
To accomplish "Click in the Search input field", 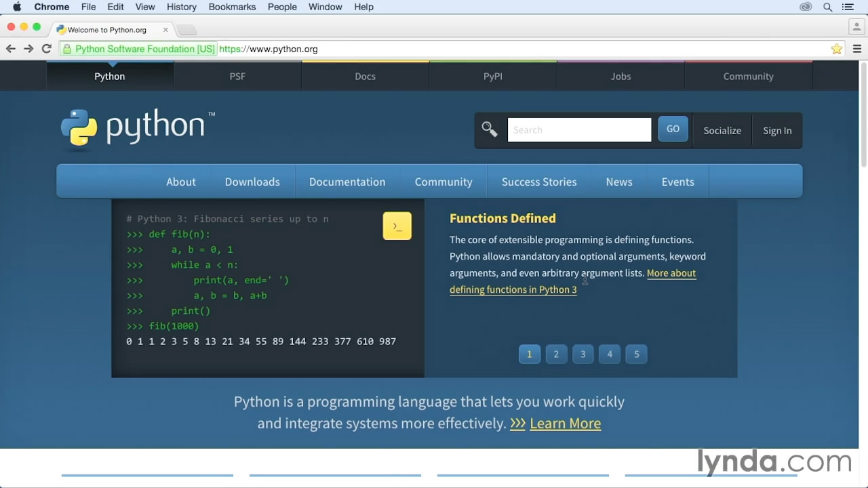I will tap(579, 129).
